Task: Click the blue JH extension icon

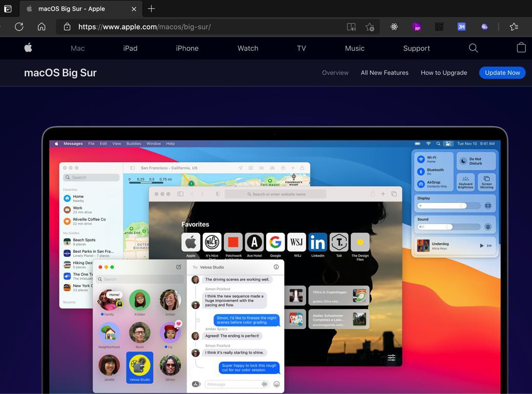Action: click(461, 27)
